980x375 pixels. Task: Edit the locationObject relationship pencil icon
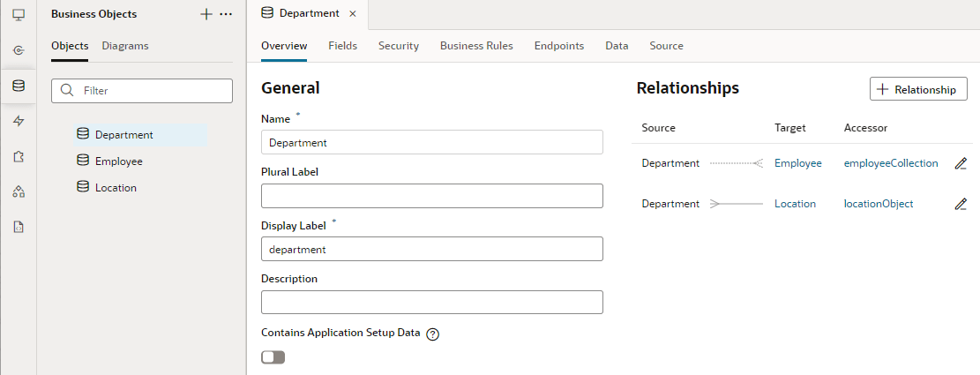click(x=961, y=204)
